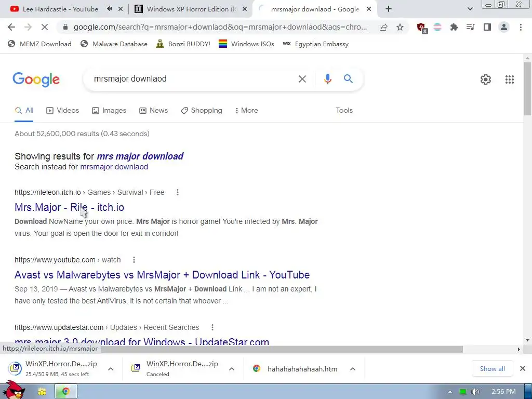Viewport: 532px width, 399px height.
Task: Open Chrome from the taskbar
Action: 66,391
